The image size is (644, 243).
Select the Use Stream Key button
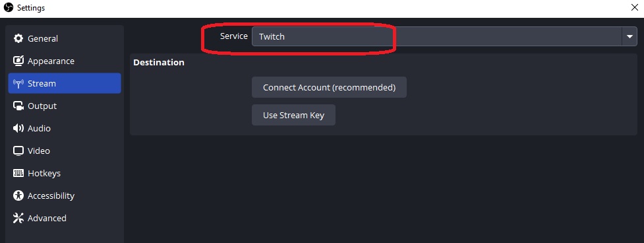coord(294,115)
